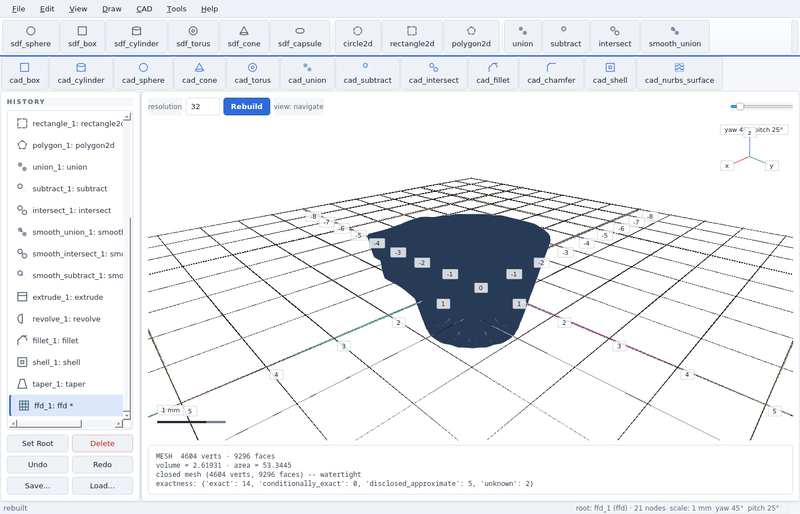Choose the sdf_cone tool
The width and height of the screenshot is (800, 514).
244,37
